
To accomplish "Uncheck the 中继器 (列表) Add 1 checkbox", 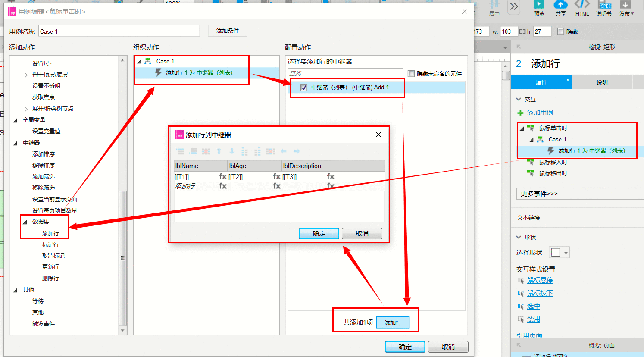I will tap(304, 88).
